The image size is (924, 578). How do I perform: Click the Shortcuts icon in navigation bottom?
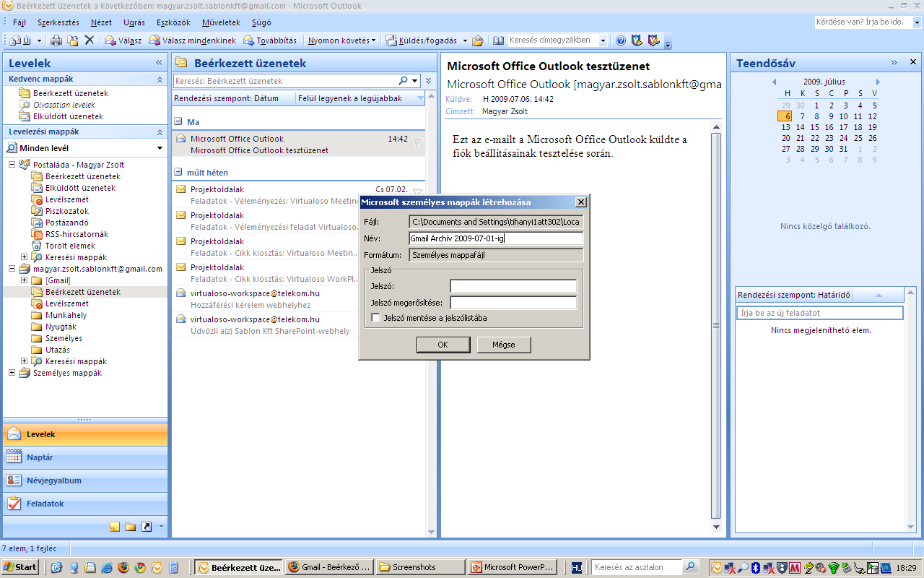coord(147,527)
